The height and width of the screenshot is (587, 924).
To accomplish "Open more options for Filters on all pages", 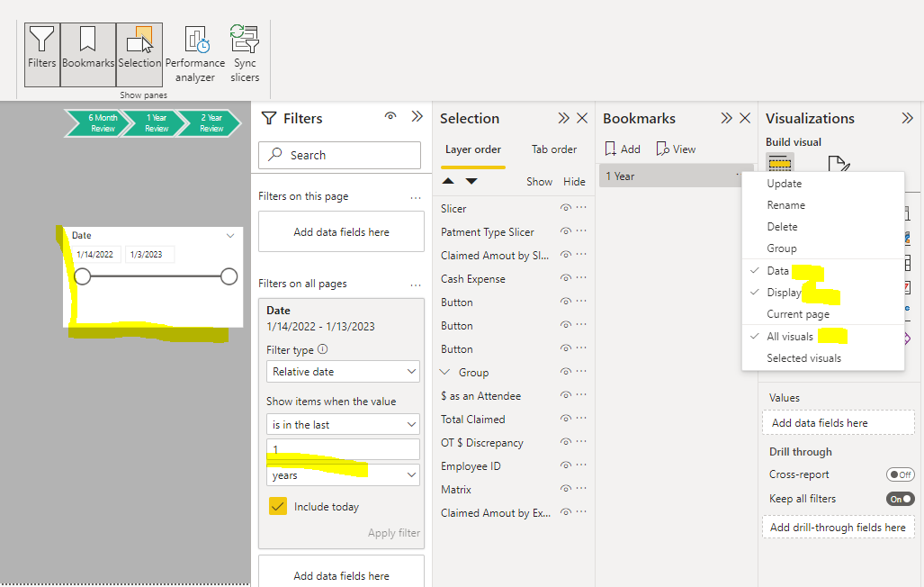I will click(416, 285).
